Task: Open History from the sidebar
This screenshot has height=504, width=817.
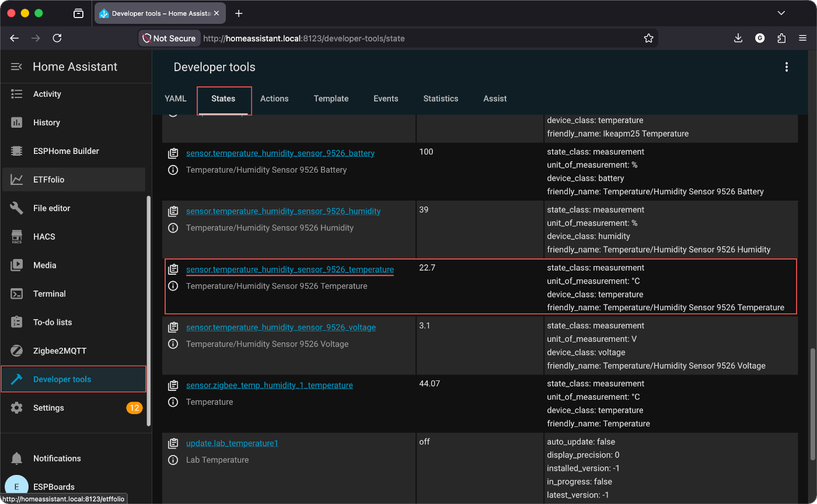Action: coord(73,123)
